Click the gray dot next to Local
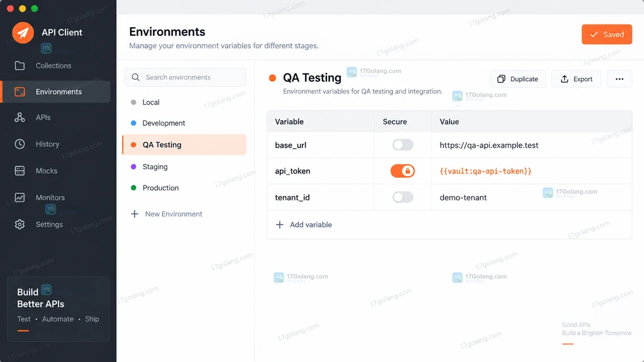Viewport: 644px width, 362px height. click(x=133, y=102)
